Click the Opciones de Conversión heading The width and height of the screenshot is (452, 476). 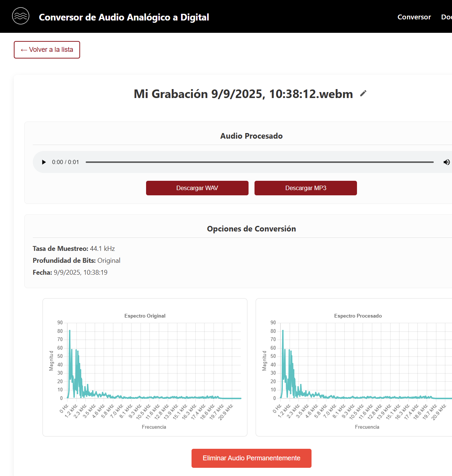(251, 229)
